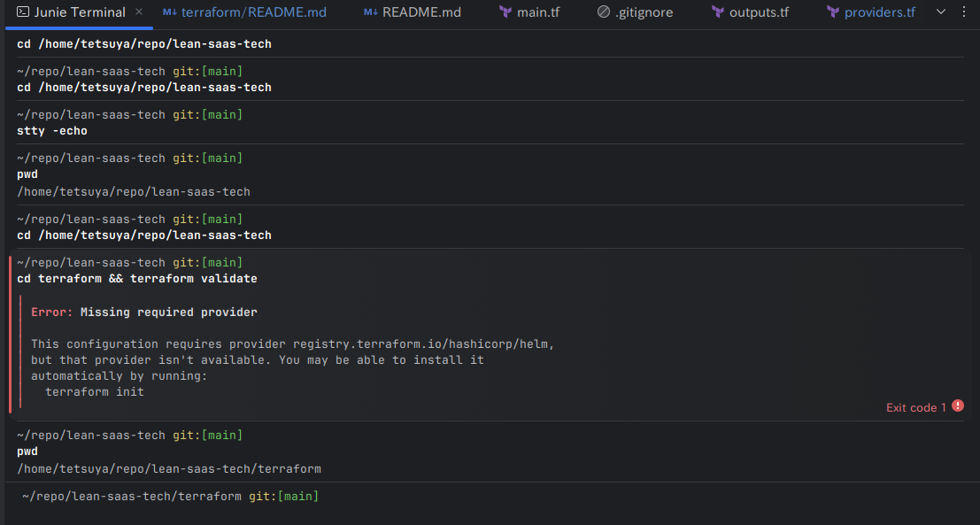Open the main.tf editor tab

(x=538, y=12)
